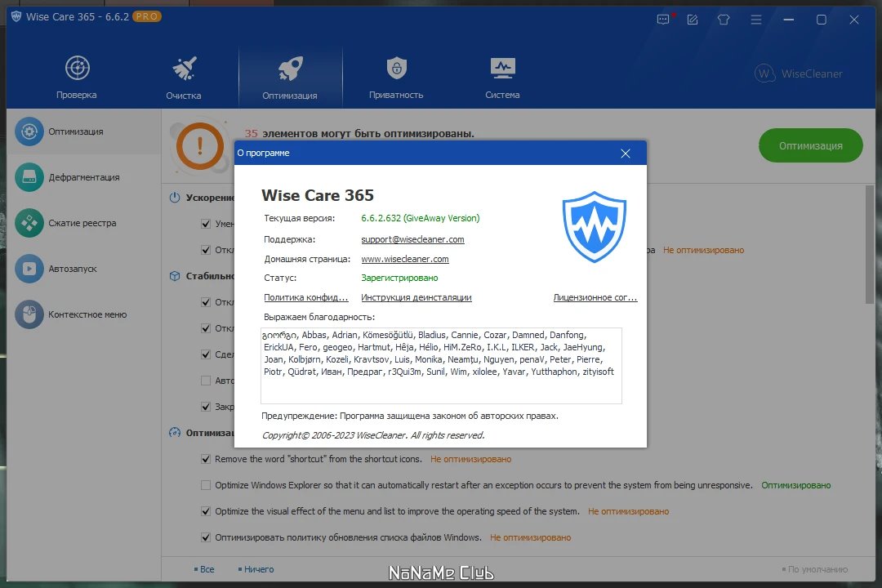Uncheck Optimize the visual effect option
The width and height of the screenshot is (882, 588).
coord(206,511)
